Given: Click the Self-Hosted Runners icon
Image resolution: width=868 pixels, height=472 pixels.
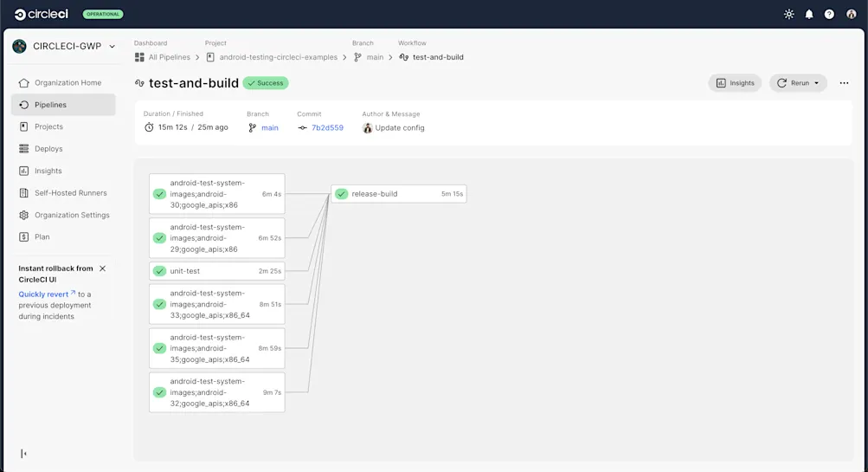Looking at the screenshot, I should 24,193.
